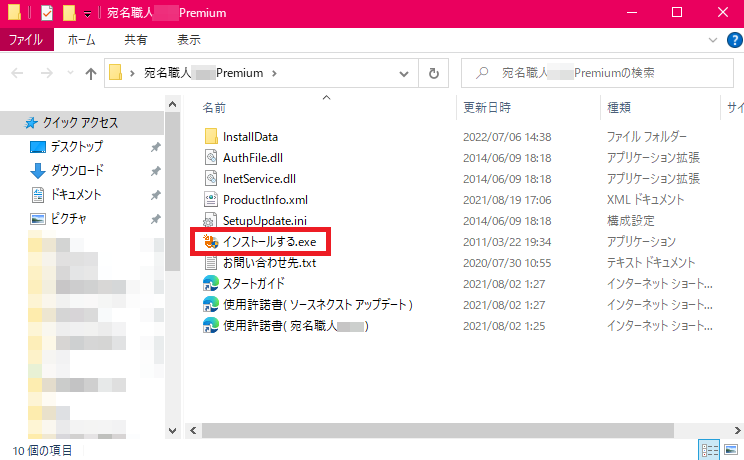Viewport: 744px width, 460px height.
Task: Click the New folder icon in title bar
Action: click(69, 13)
